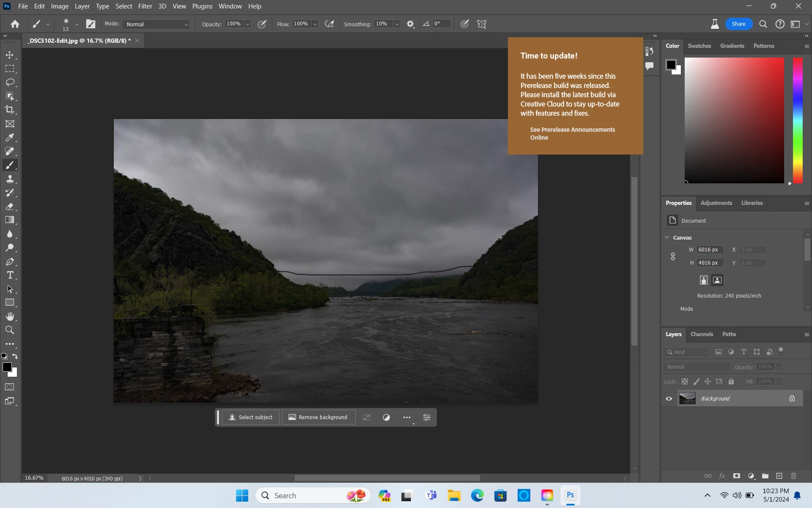Expand the Opacity percentage dropdown arrow
812x508 pixels.
pos(247,24)
